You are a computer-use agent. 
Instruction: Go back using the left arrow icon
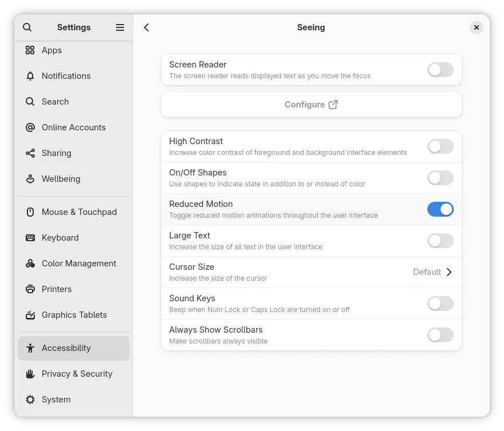click(x=147, y=27)
